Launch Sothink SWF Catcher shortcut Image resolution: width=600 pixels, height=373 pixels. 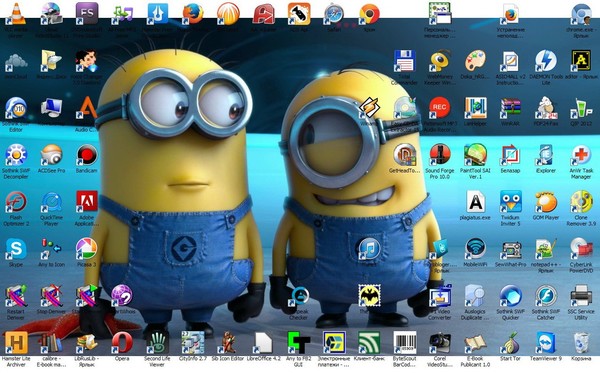click(x=546, y=296)
